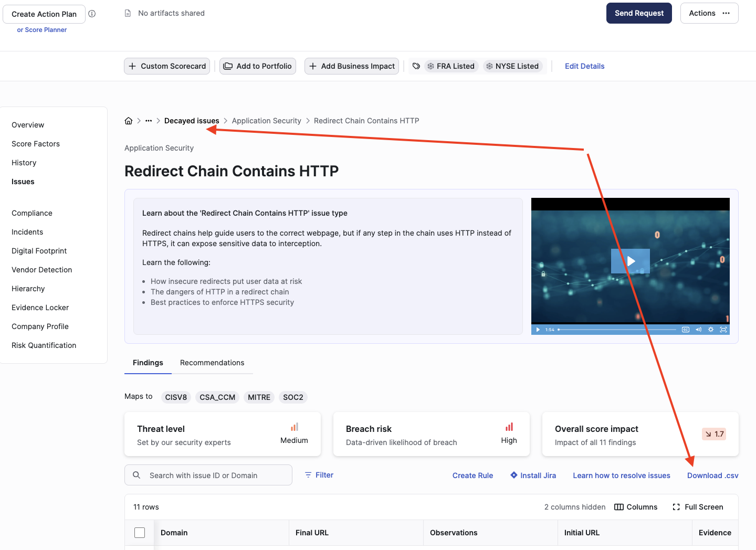Open the Columns chooser

[x=636, y=507]
